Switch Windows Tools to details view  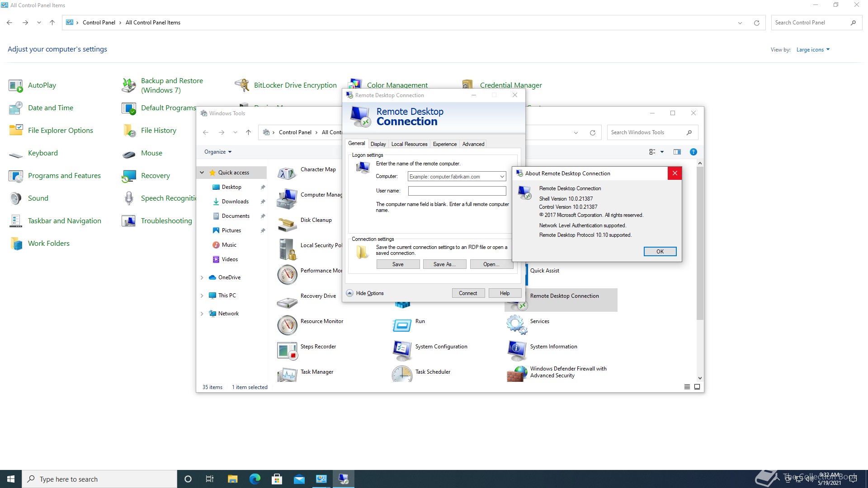pyautogui.click(x=687, y=387)
